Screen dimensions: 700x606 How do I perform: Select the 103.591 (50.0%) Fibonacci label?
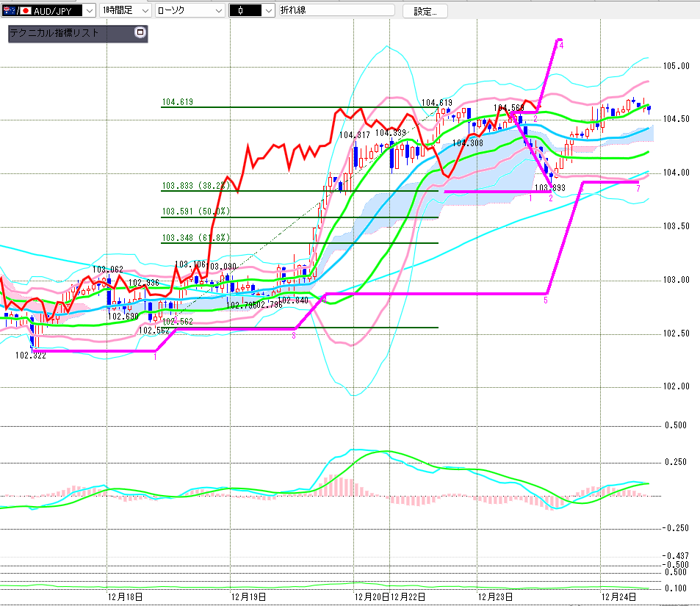click(196, 212)
